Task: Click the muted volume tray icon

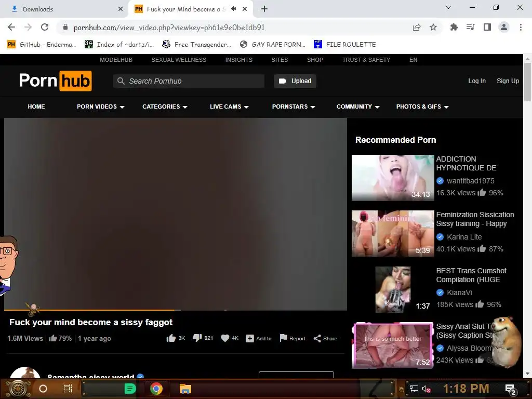Action: pyautogui.click(x=427, y=389)
